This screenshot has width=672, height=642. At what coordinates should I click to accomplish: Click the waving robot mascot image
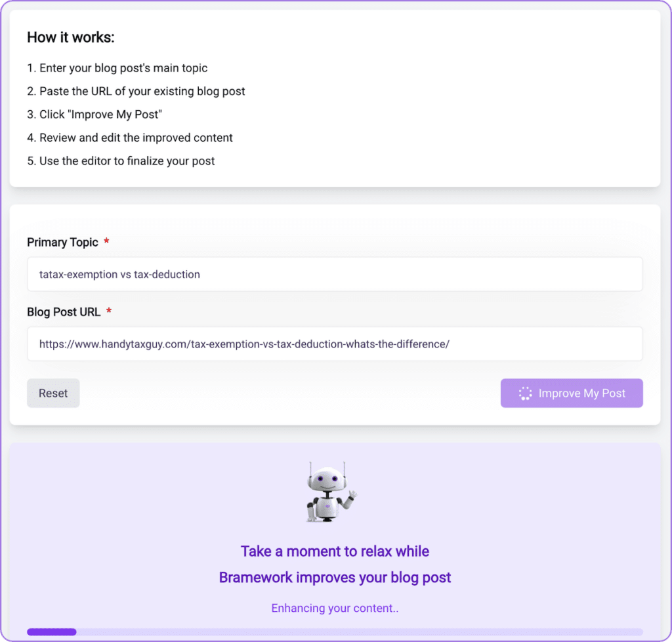point(331,492)
